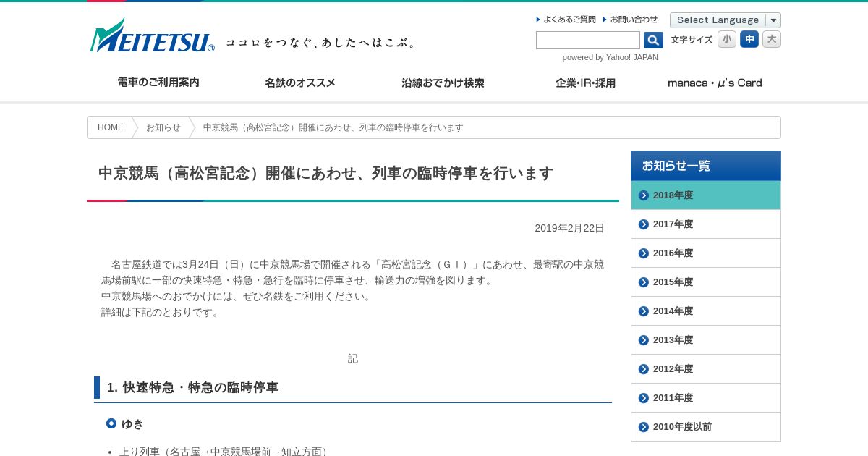The image size is (868, 456).
Task: Click the small arrow icon before お問い合わせ
Action: (605, 20)
